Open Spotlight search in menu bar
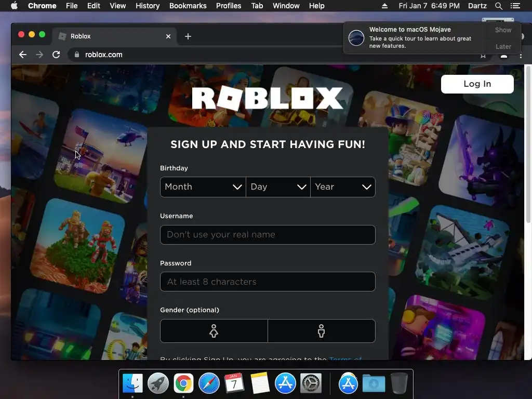Image resolution: width=532 pixels, height=399 pixels. (498, 6)
